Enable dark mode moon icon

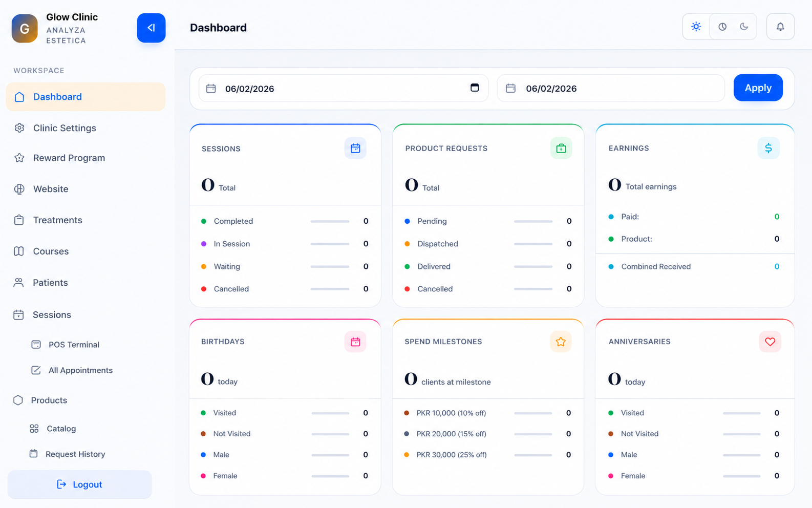pos(744,27)
